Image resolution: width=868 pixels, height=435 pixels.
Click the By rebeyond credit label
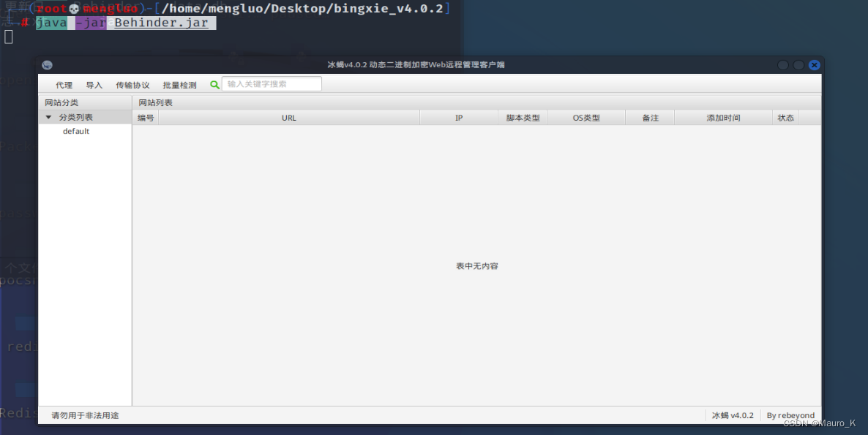(x=790, y=415)
